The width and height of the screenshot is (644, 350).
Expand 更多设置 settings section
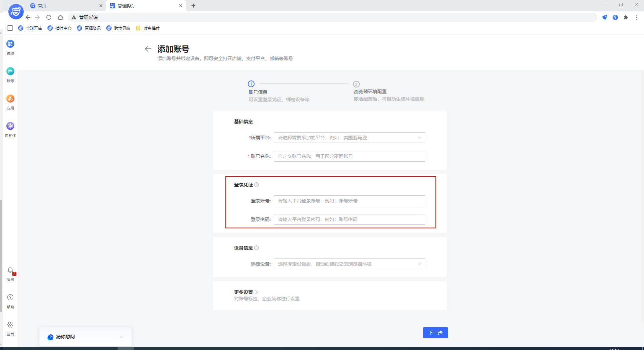coord(246,292)
